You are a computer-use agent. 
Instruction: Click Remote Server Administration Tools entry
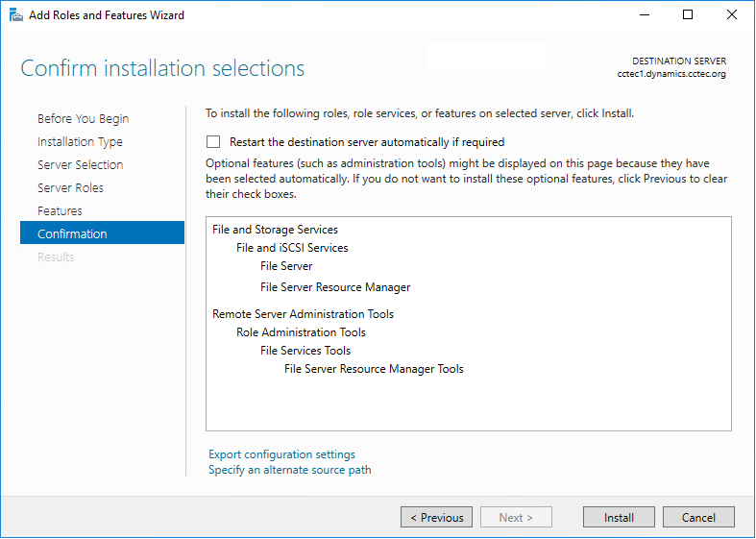tap(303, 314)
